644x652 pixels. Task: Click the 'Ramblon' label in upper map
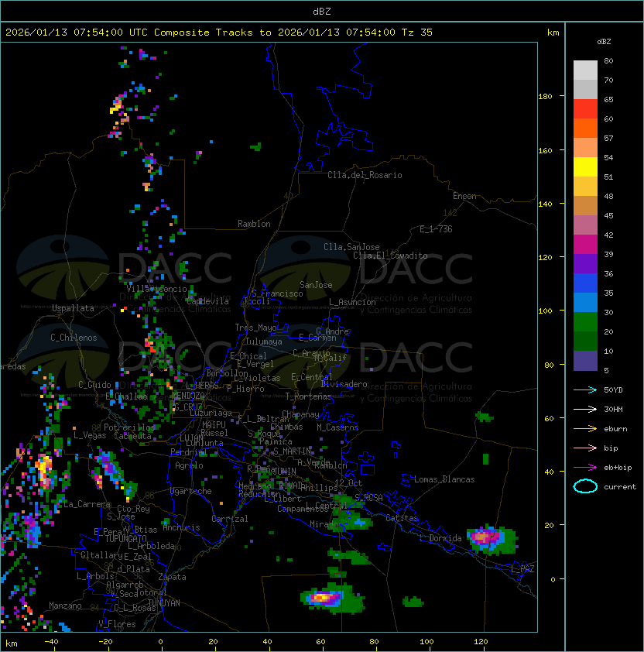click(254, 224)
